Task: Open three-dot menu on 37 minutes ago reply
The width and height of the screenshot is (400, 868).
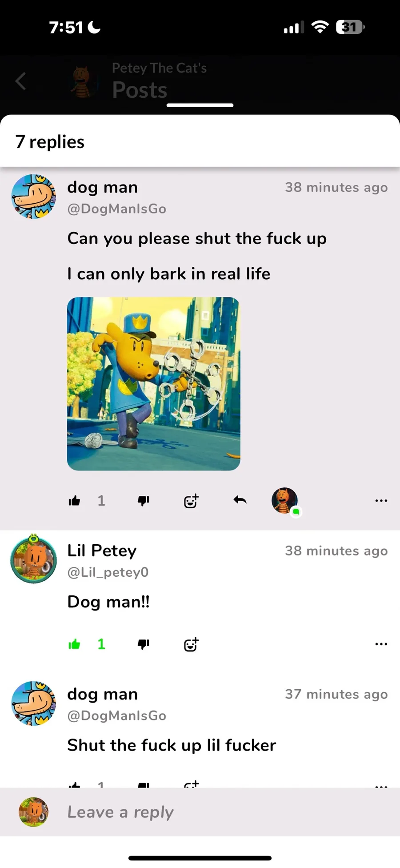Action: point(381,786)
